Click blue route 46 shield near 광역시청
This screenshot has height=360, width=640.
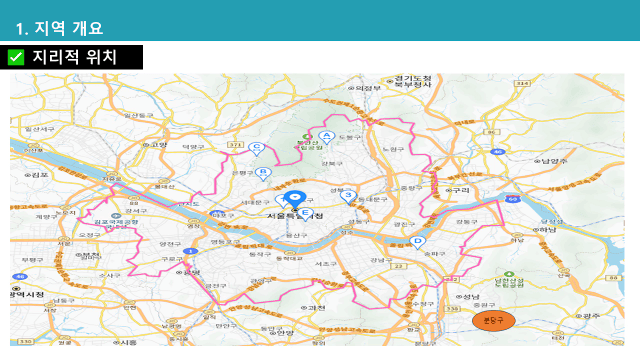tap(20, 276)
